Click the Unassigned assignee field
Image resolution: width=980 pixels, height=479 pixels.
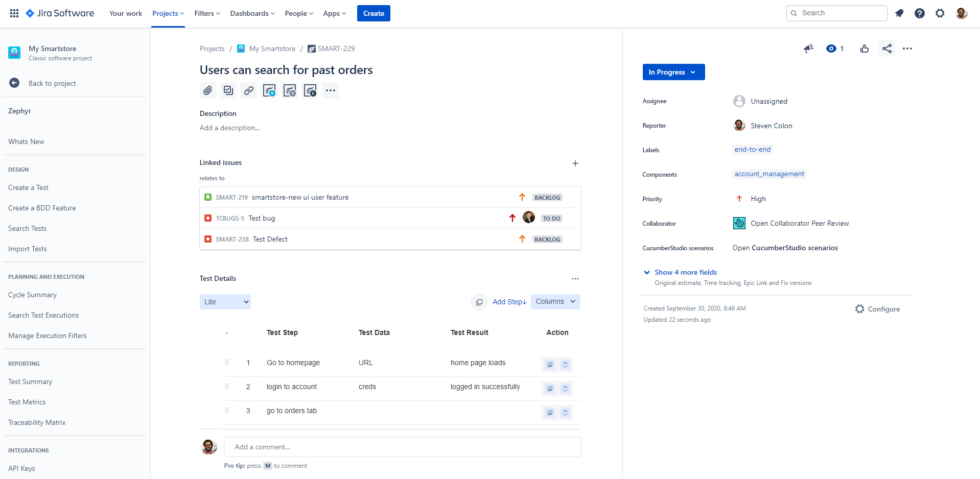760,101
